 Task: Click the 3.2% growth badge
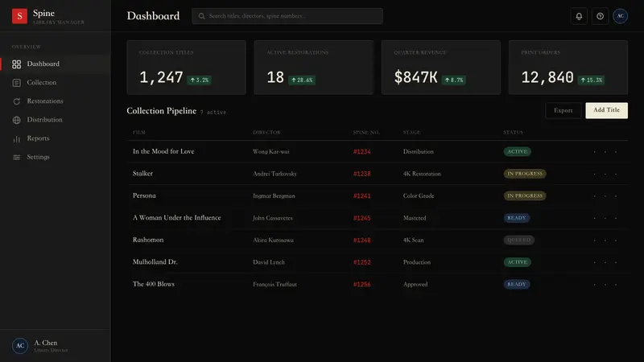[x=199, y=80]
